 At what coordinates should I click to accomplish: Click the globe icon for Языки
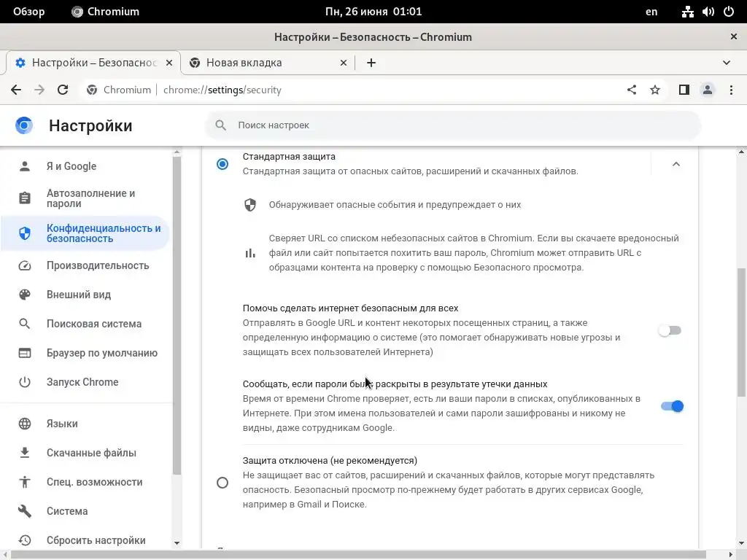point(25,424)
